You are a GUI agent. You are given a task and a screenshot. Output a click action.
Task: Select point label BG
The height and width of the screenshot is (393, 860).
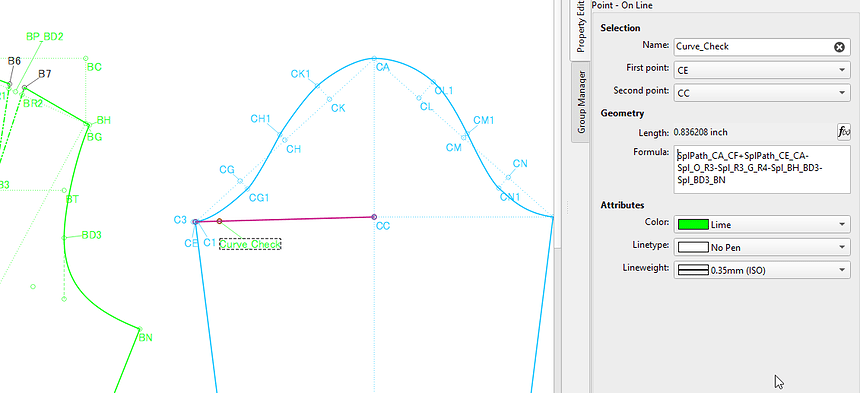(95, 137)
